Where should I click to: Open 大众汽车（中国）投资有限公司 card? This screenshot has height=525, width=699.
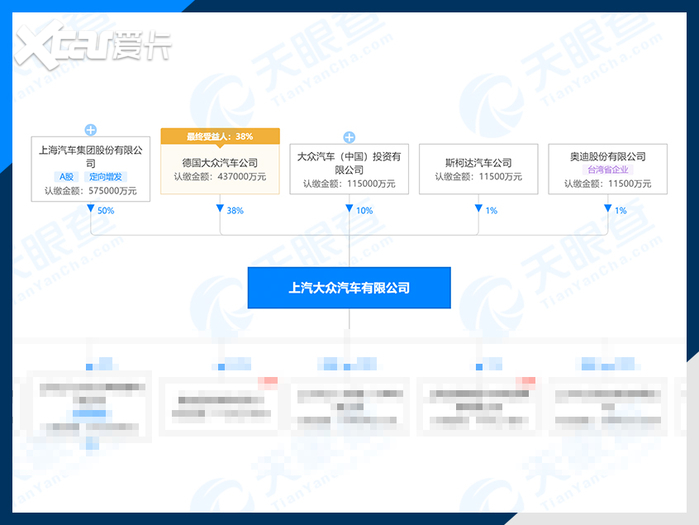click(349, 169)
